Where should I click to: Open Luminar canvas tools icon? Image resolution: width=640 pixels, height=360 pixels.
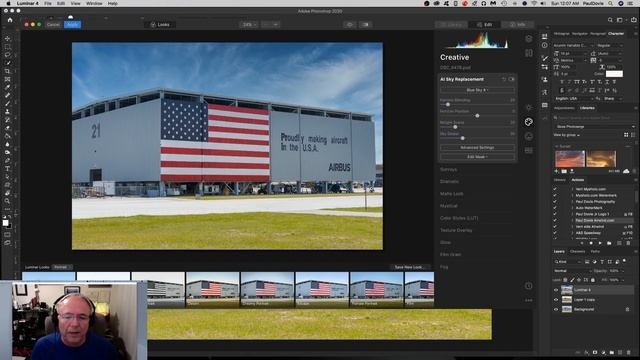[x=529, y=53]
